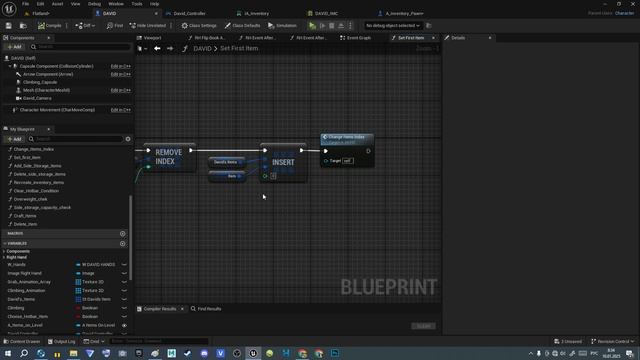This screenshot has height=360, width=640.
Task: Click the Windows Start button
Action: (8, 353)
